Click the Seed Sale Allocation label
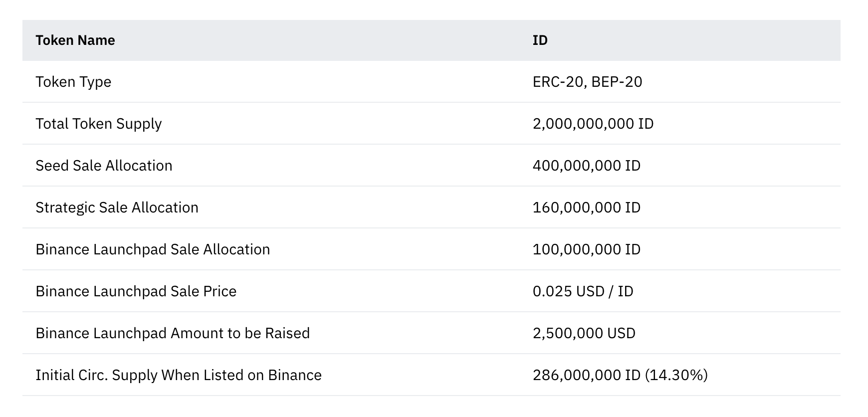The width and height of the screenshot is (868, 417). point(104,166)
